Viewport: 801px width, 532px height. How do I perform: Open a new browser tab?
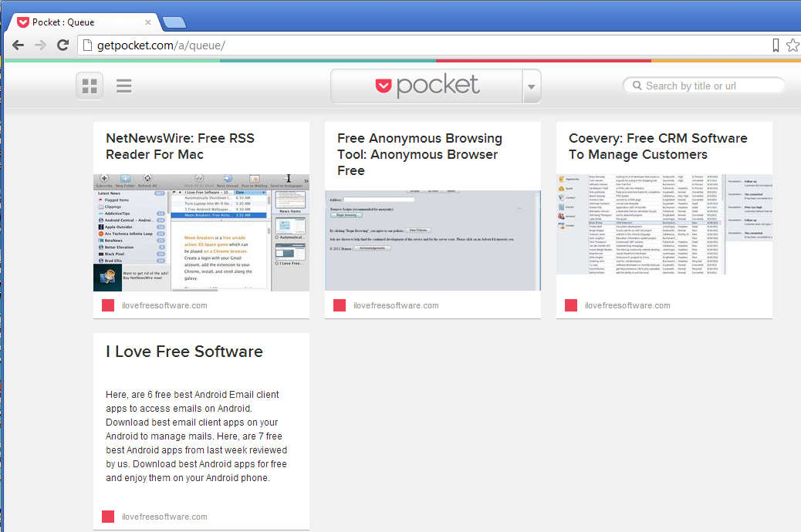[174, 22]
